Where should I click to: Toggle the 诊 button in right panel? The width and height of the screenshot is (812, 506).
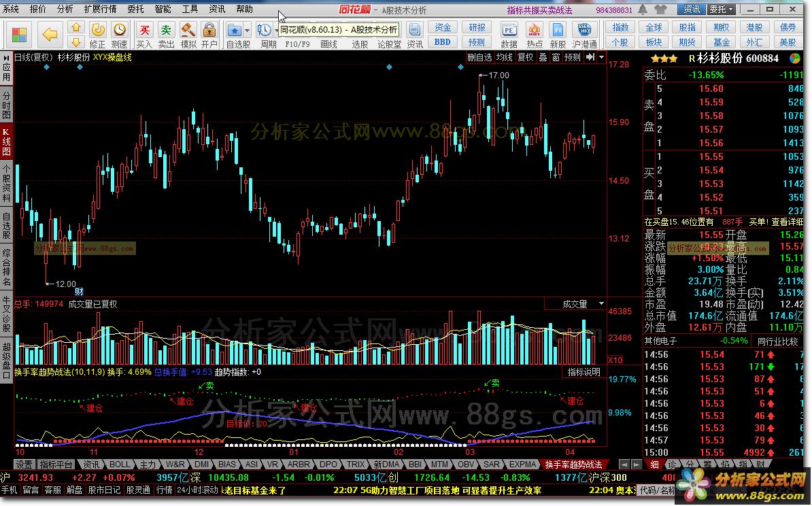pos(672,465)
